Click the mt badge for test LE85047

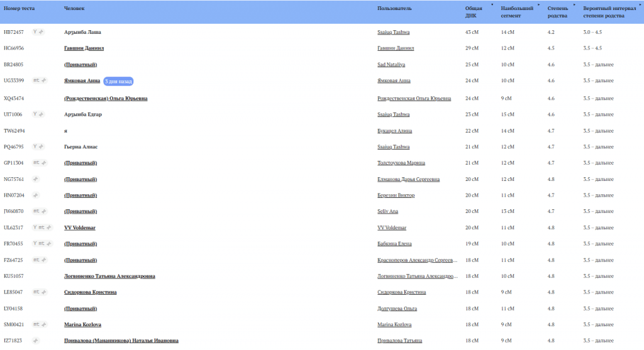tap(36, 292)
